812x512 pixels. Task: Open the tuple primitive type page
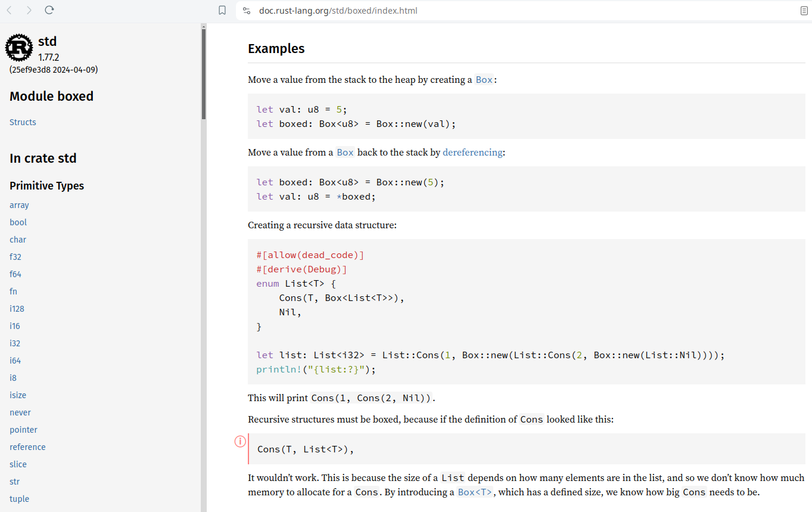(19, 499)
